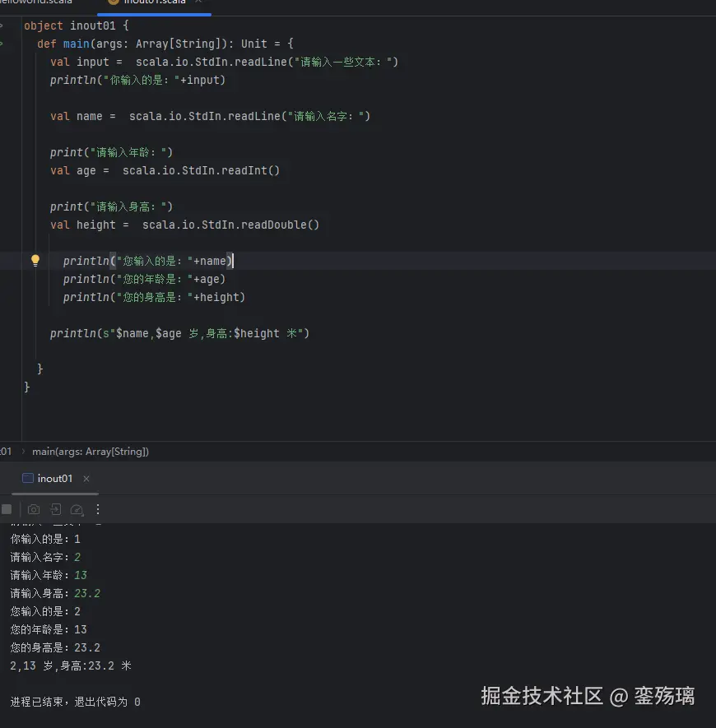The width and height of the screenshot is (716, 728).
Task: Open the three-dot more options menu
Action: [98, 509]
